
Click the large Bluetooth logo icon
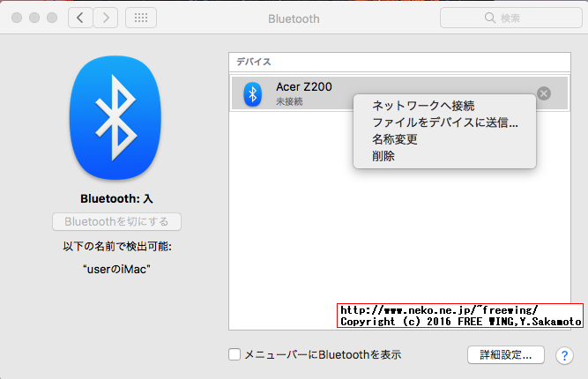point(117,117)
